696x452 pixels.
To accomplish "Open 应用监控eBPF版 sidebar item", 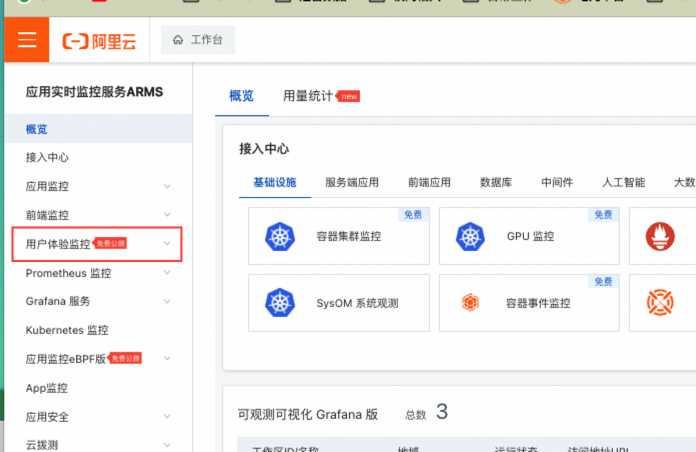I will coord(66,359).
